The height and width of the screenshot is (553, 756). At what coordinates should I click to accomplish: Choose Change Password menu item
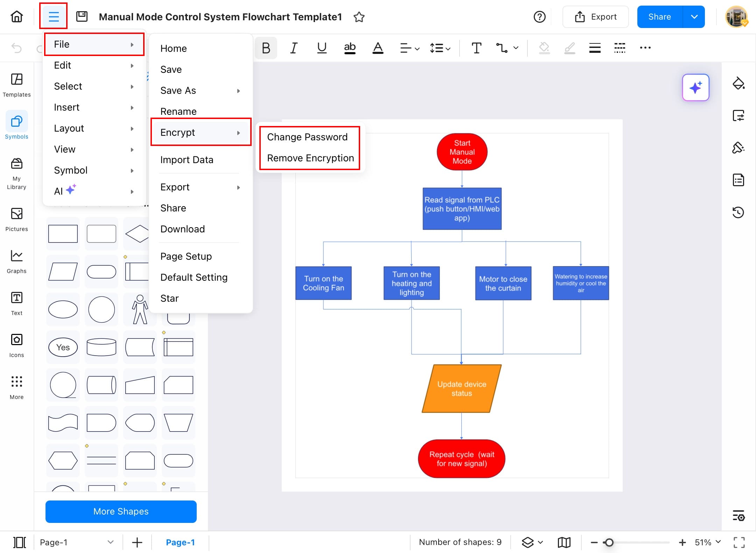[307, 137]
